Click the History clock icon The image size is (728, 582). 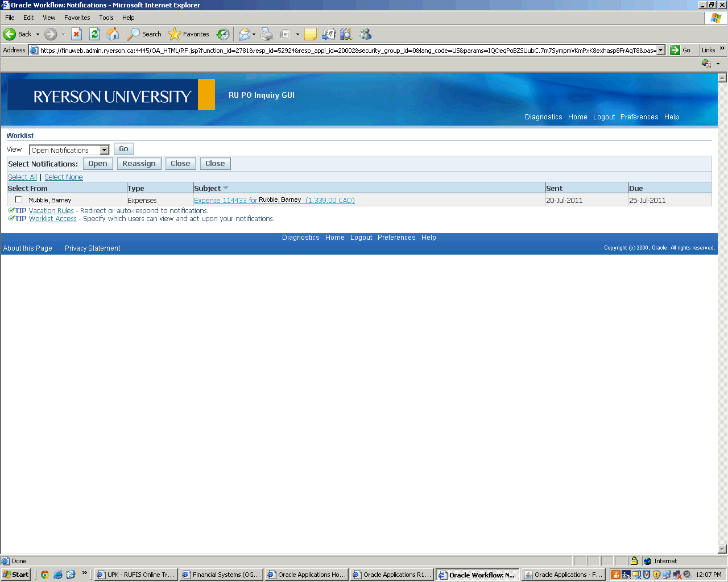pos(223,34)
